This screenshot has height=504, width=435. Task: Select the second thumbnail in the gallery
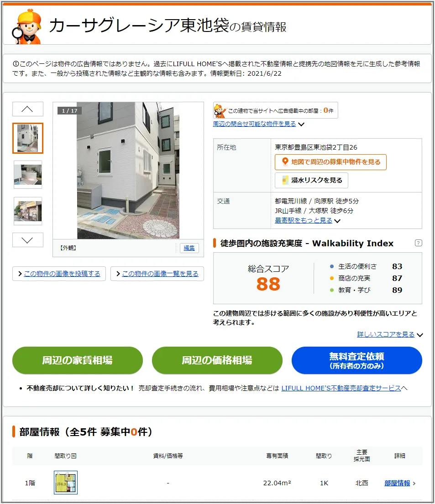coord(28,175)
